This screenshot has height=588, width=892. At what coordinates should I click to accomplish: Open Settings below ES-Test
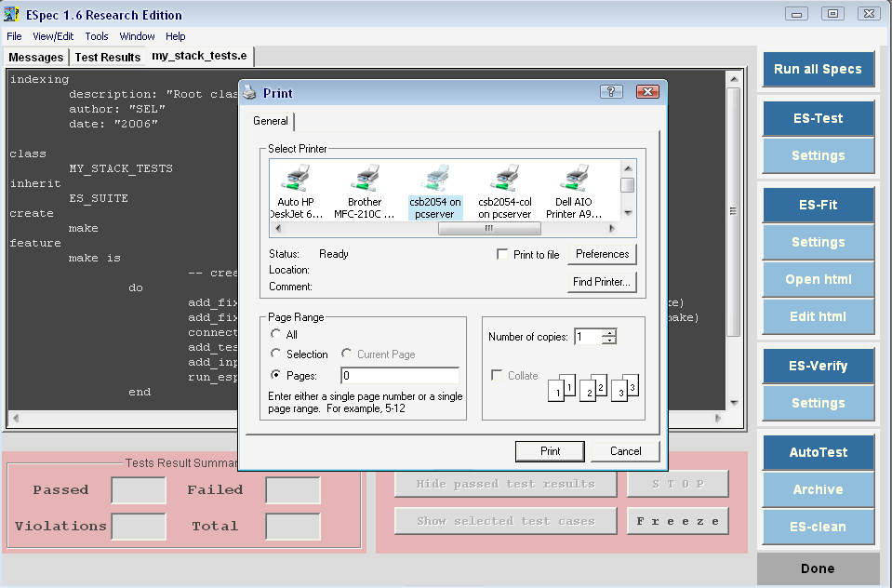coord(818,155)
